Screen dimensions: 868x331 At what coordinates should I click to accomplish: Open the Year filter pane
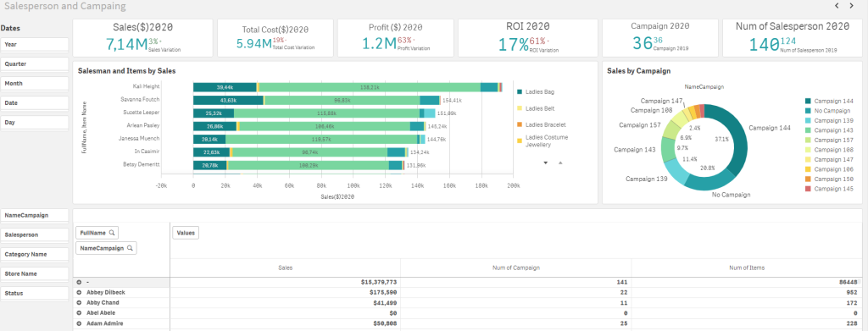pos(34,44)
